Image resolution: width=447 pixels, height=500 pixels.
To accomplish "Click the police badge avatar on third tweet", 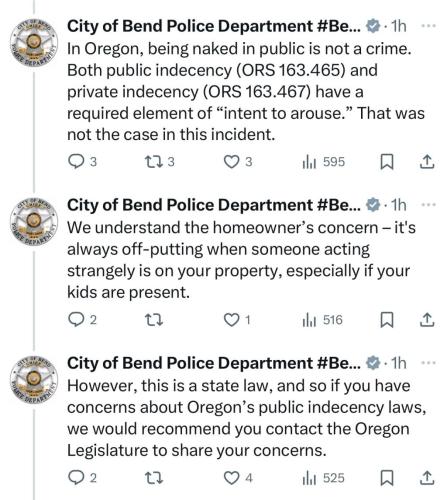I will click(34, 379).
